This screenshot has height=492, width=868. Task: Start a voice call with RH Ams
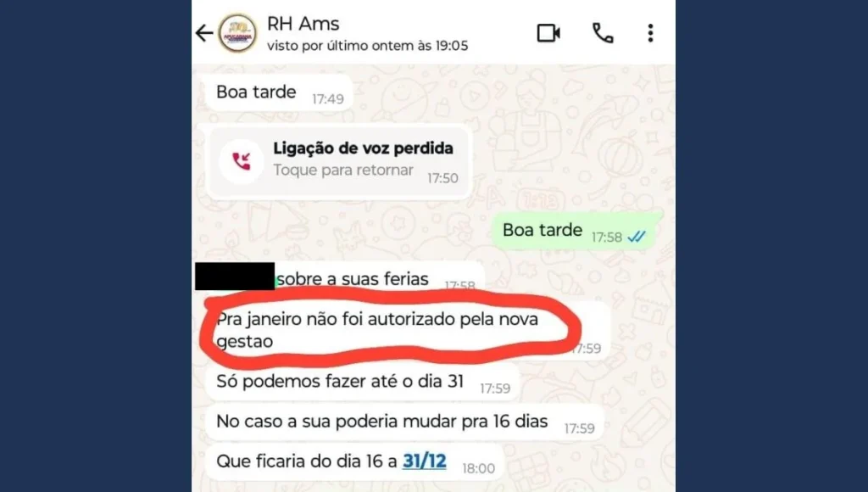[603, 33]
